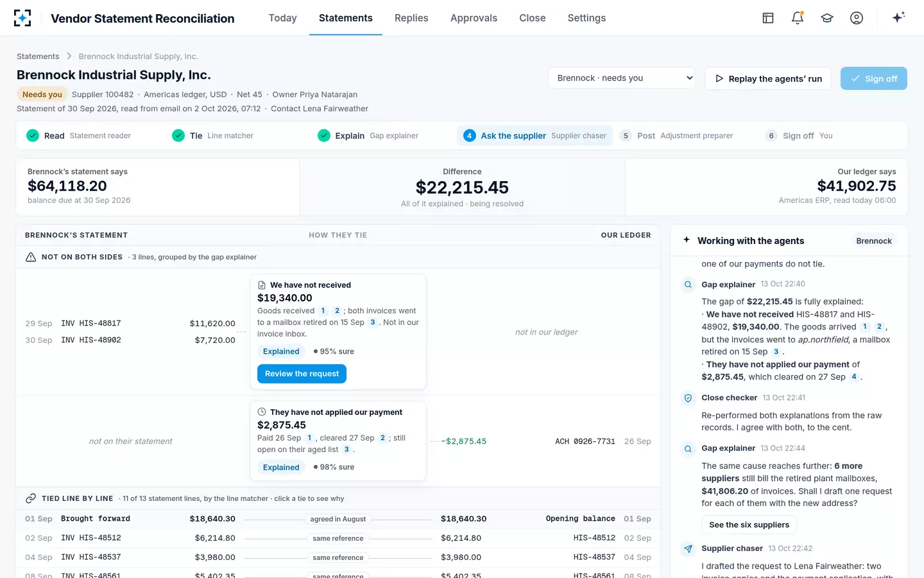
Task: Click the INV HIS-48817 statement line
Action: 130,324
